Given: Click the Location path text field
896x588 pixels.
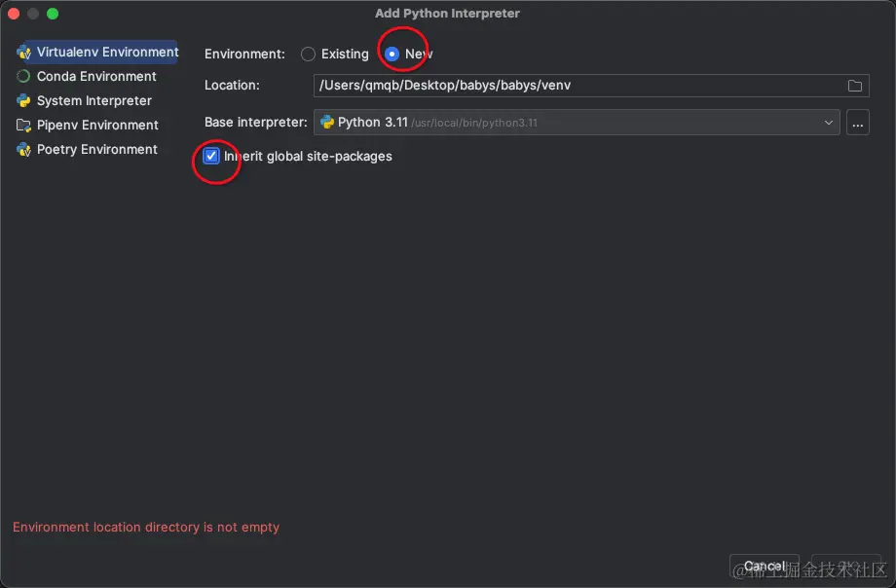Looking at the screenshot, I should (575, 86).
